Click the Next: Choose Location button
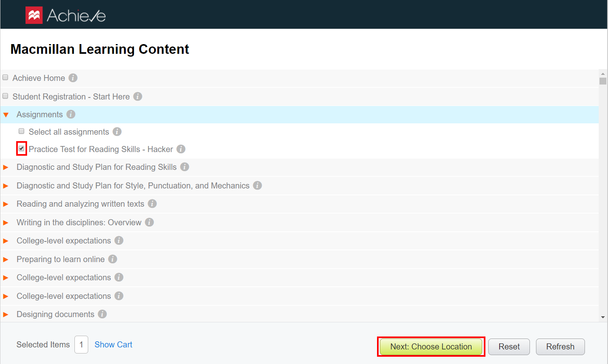 point(430,347)
